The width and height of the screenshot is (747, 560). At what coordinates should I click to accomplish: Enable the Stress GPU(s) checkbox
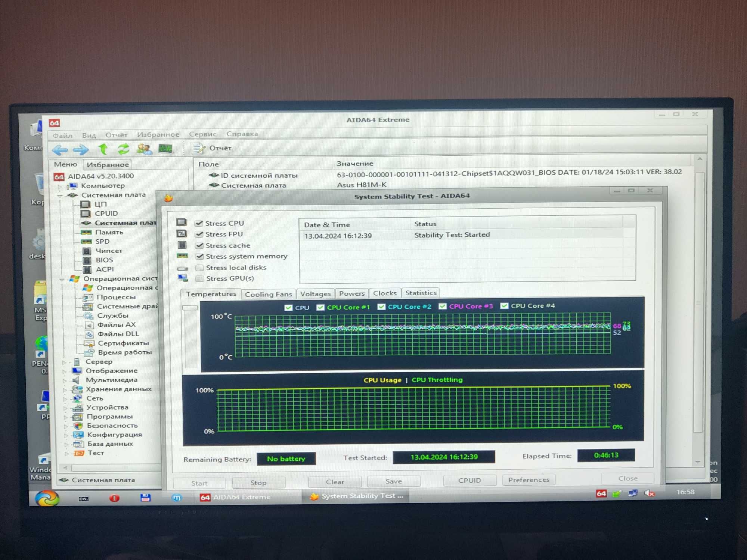coord(200,279)
